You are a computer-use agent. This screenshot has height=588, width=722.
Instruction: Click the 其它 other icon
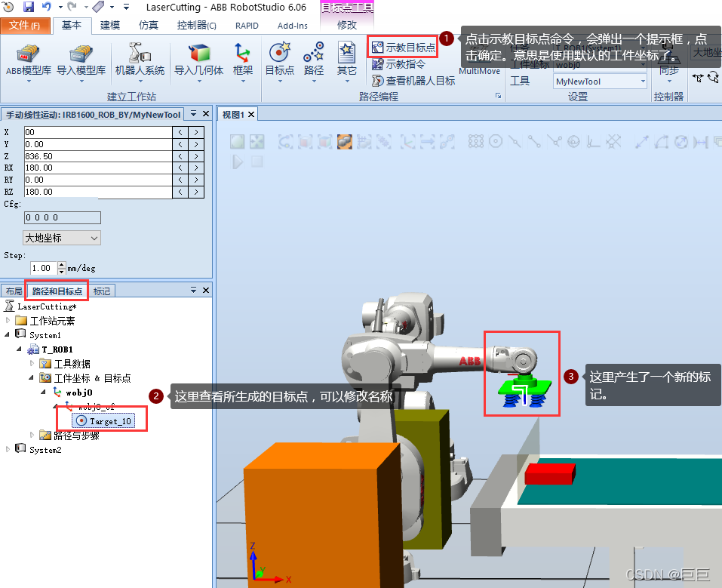pos(347,62)
